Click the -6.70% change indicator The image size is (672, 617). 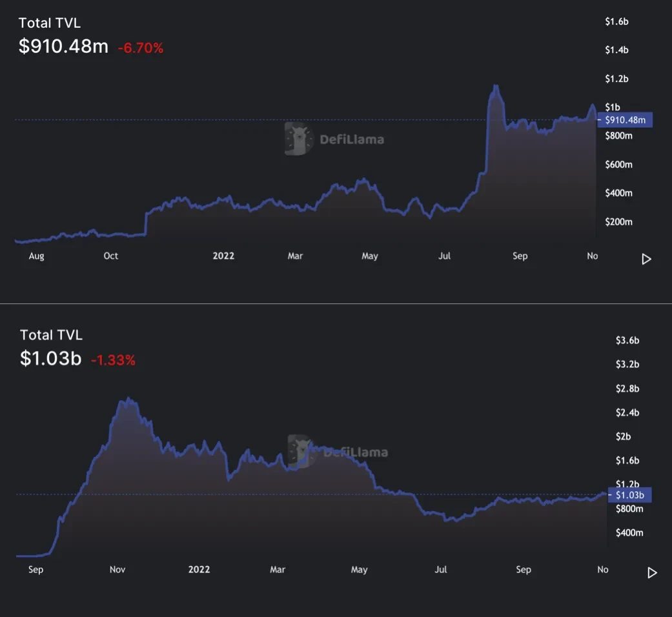pyautogui.click(x=141, y=48)
